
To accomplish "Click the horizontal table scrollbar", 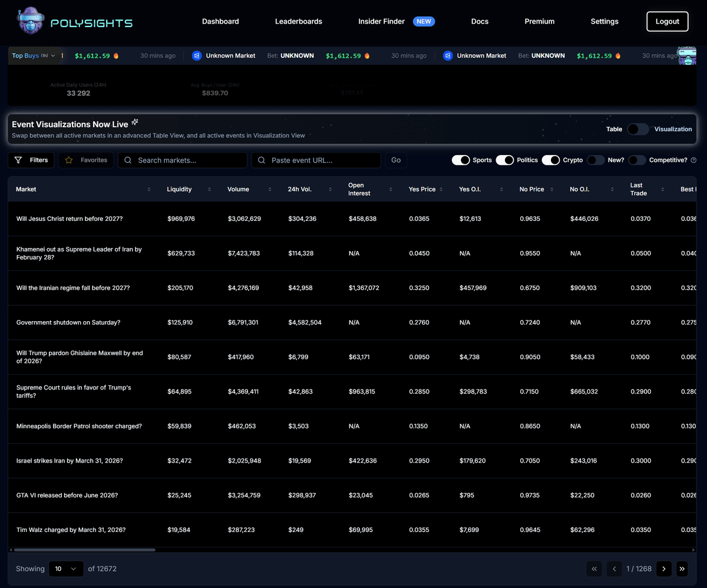I will [84, 550].
